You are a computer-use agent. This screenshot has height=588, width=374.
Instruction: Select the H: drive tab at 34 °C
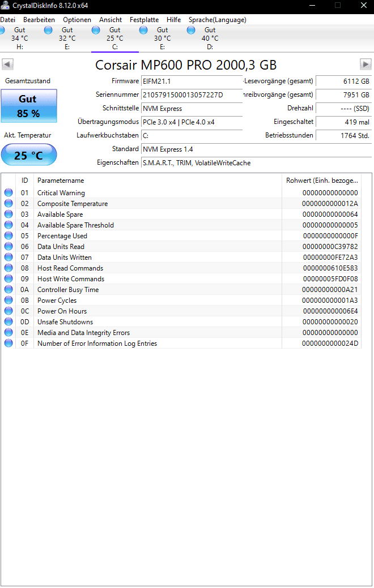pos(19,38)
